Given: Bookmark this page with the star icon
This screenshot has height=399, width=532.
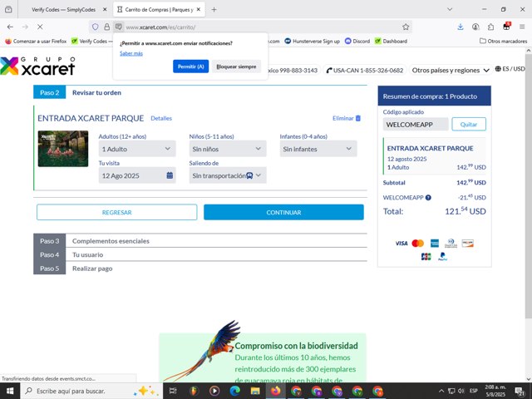Looking at the screenshot, I should [406, 27].
